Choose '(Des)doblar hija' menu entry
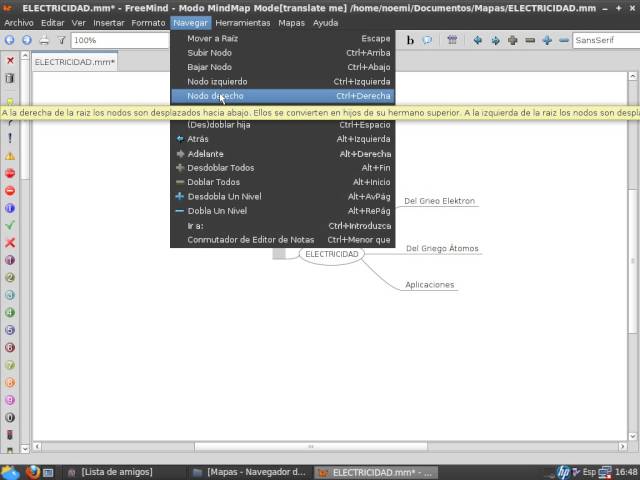Image resolution: width=640 pixels, height=480 pixels. [x=282, y=125]
